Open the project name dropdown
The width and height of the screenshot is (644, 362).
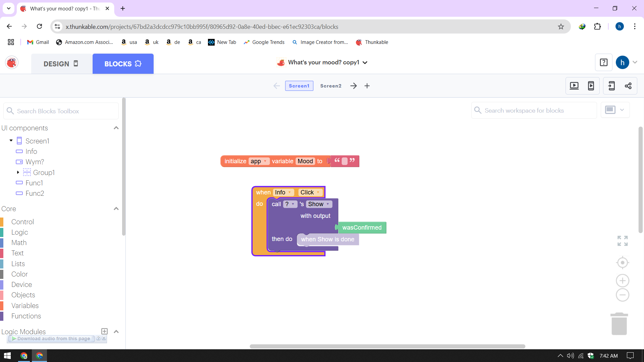[x=365, y=63]
